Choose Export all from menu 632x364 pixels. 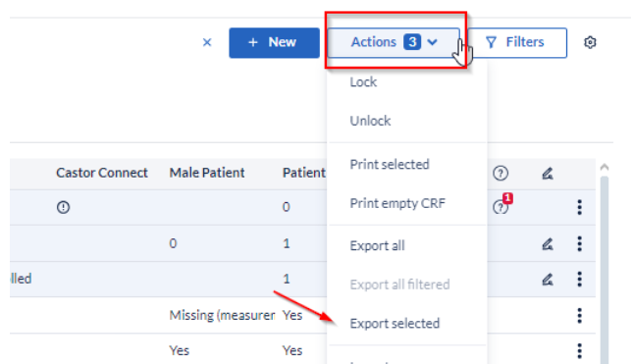(x=377, y=245)
